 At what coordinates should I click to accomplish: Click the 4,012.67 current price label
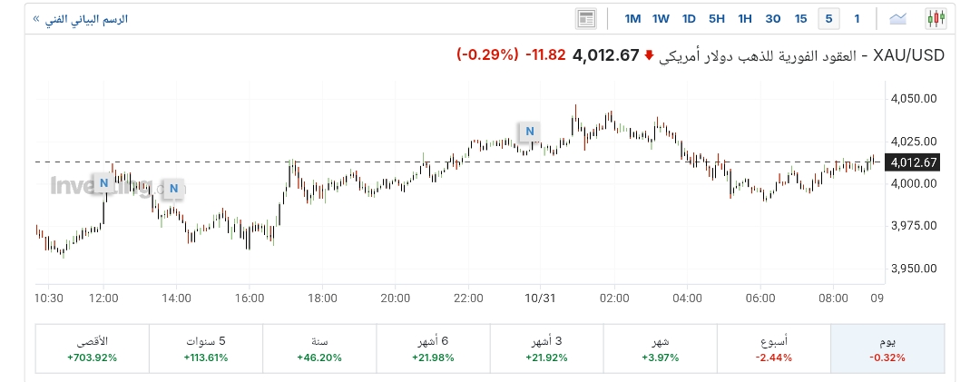pyautogui.click(x=605, y=55)
